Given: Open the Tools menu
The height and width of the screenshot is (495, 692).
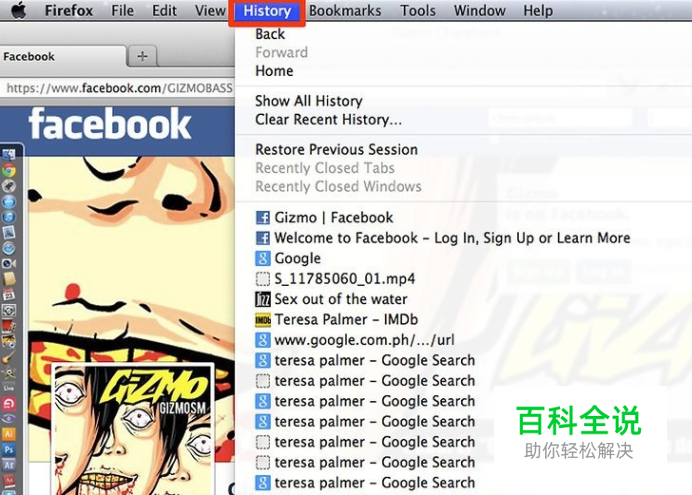Looking at the screenshot, I should 417,10.
